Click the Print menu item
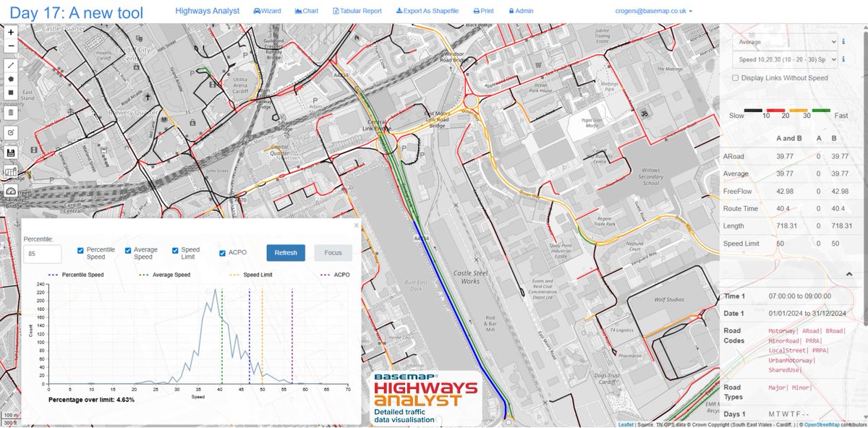This screenshot has height=428, width=868. tap(484, 12)
